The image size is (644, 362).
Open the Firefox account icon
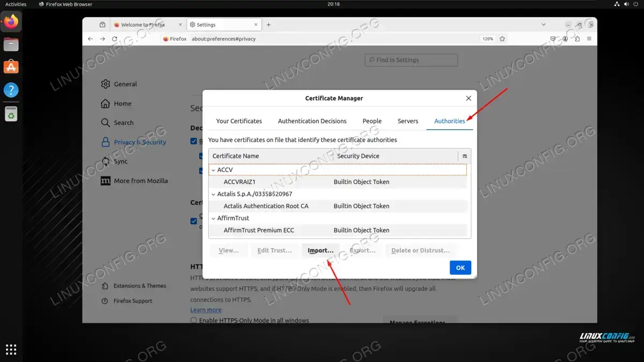click(565, 39)
